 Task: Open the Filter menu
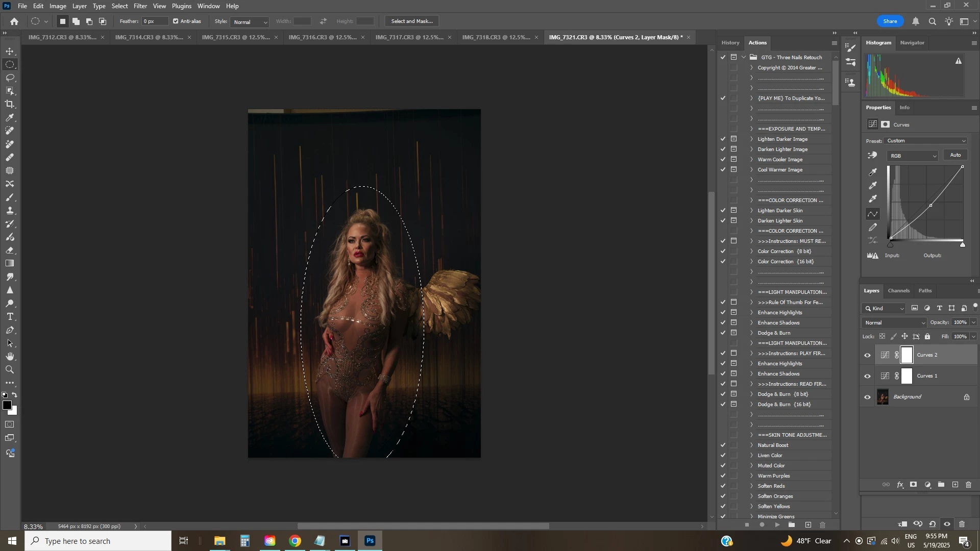point(140,6)
